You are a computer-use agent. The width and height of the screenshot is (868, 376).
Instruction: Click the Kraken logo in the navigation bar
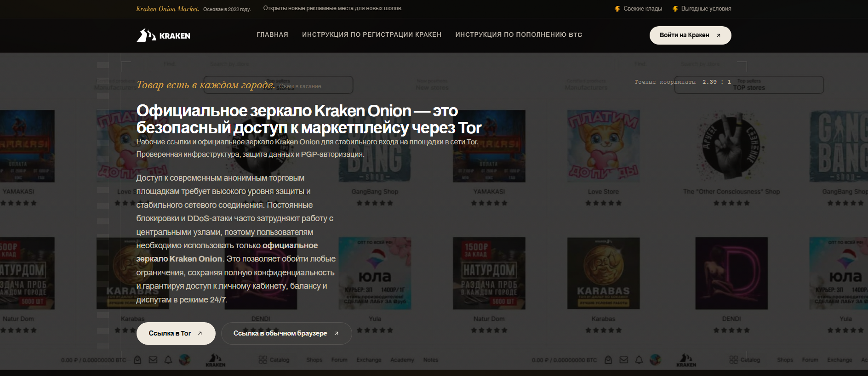[163, 35]
